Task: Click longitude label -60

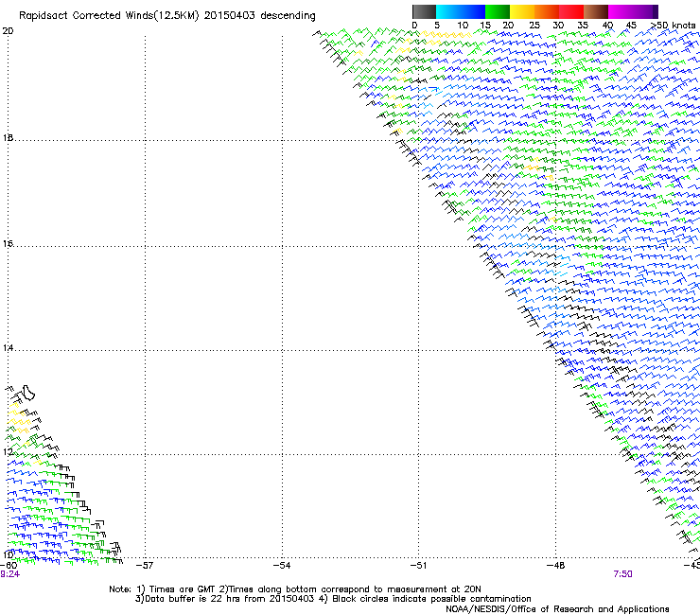Action: pos(9,566)
